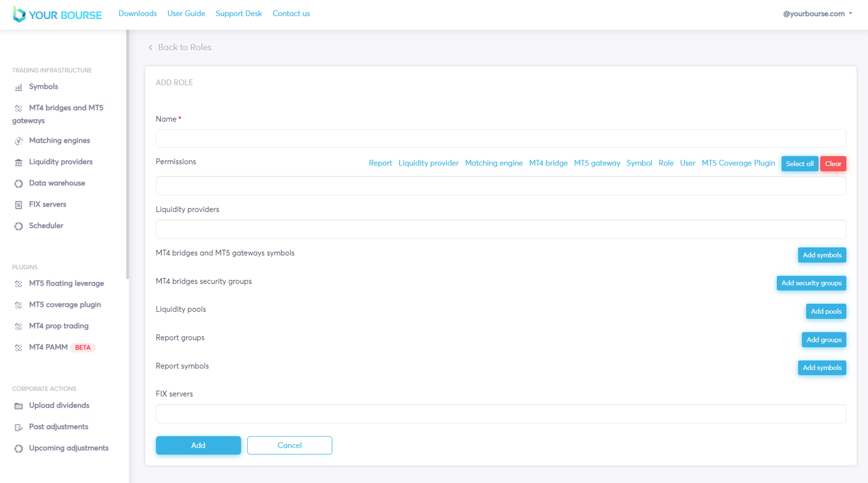The image size is (868, 483).
Task: Click the MT4 PAMM icon
Action: point(19,348)
